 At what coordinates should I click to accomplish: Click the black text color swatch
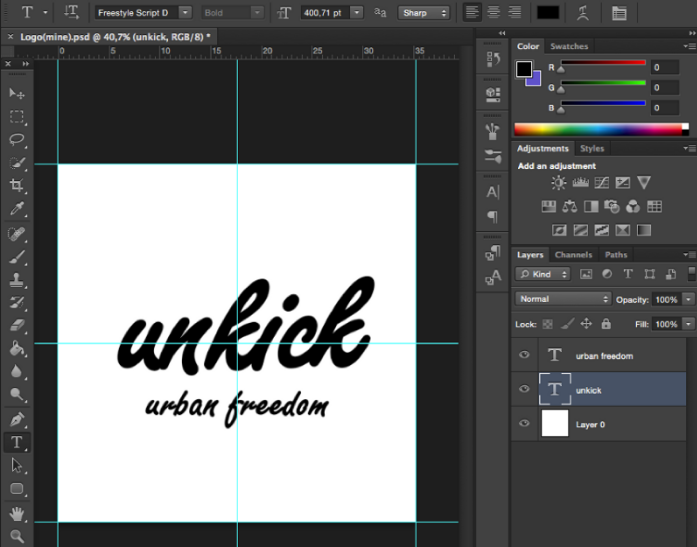tap(548, 12)
